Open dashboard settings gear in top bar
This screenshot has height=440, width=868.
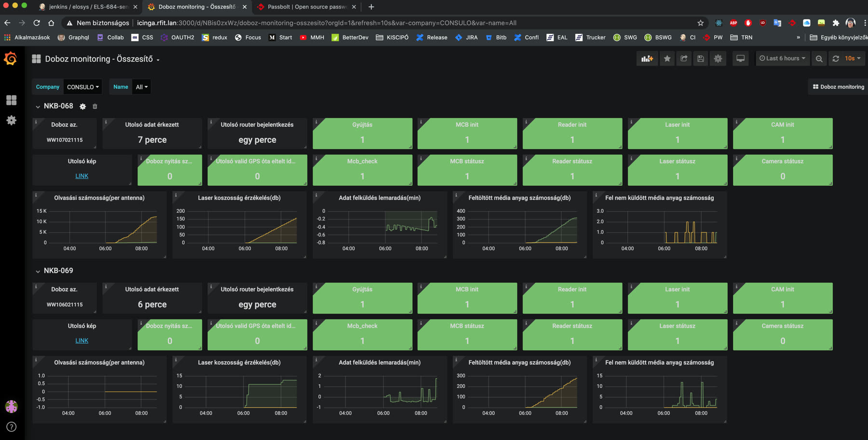coord(718,58)
